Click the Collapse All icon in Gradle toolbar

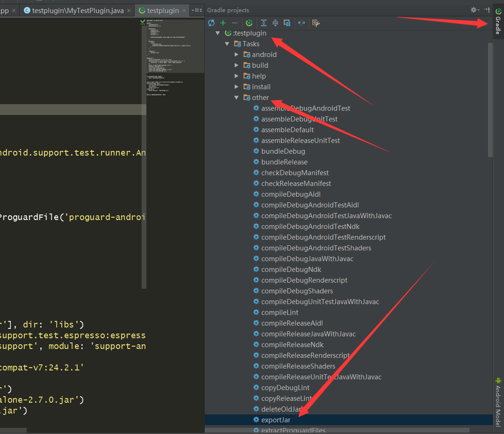click(275, 23)
